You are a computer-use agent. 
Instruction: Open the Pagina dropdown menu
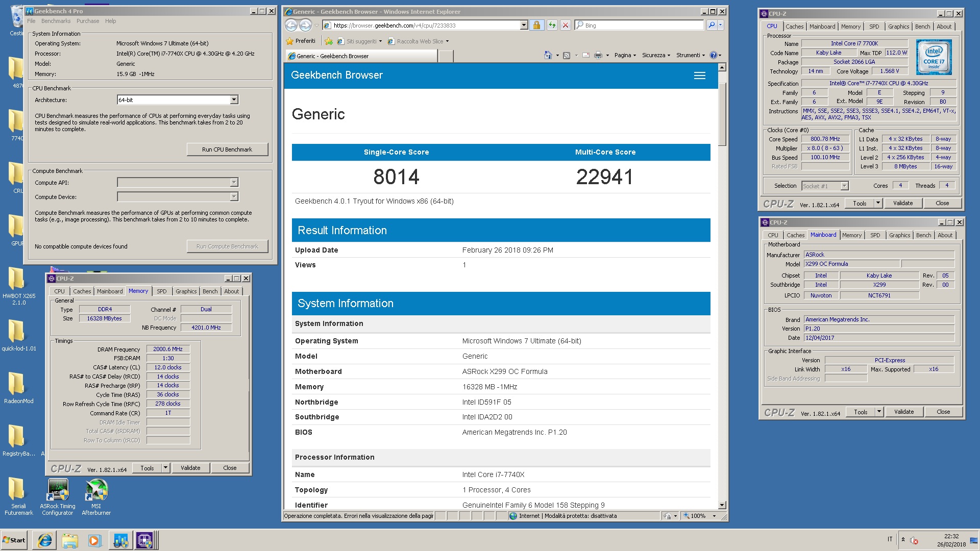point(625,55)
